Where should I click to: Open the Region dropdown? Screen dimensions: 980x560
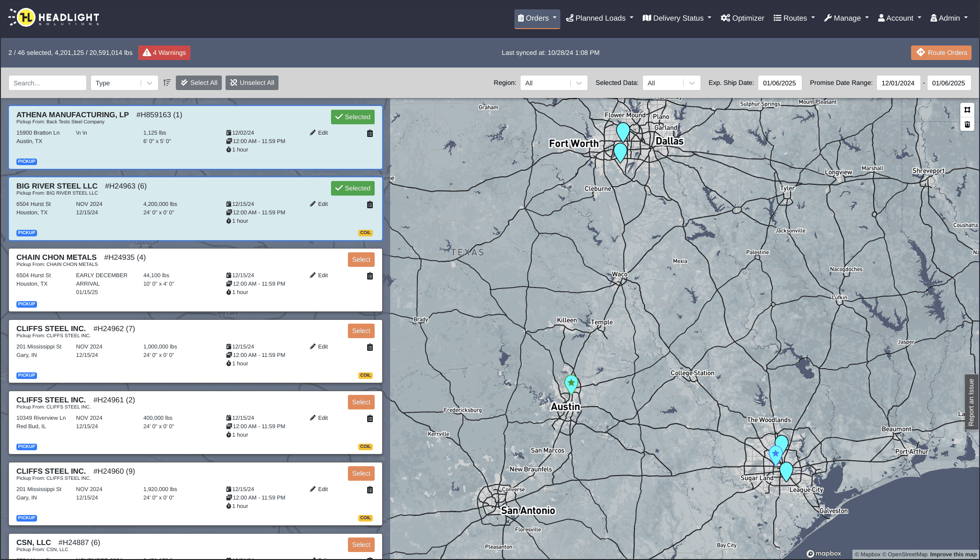(553, 83)
